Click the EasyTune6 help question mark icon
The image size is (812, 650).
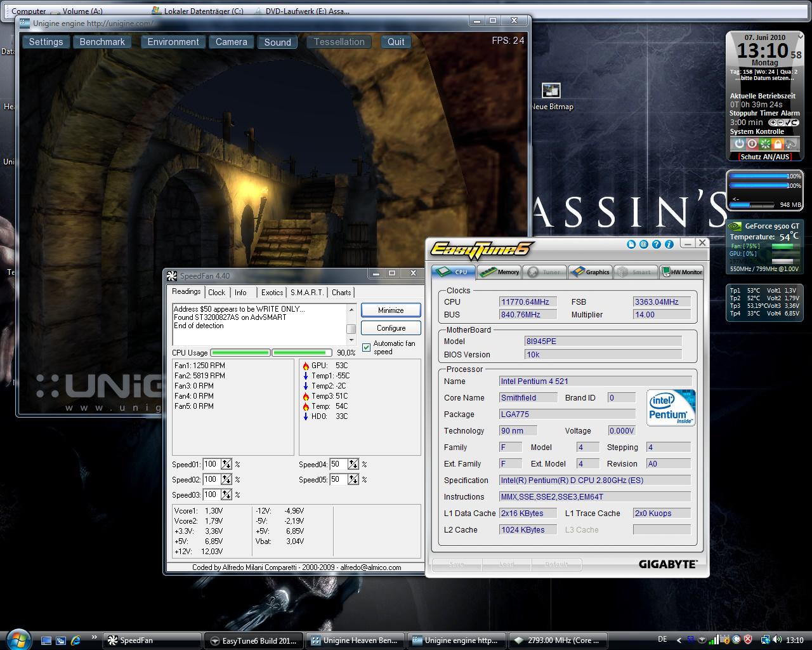coord(656,244)
